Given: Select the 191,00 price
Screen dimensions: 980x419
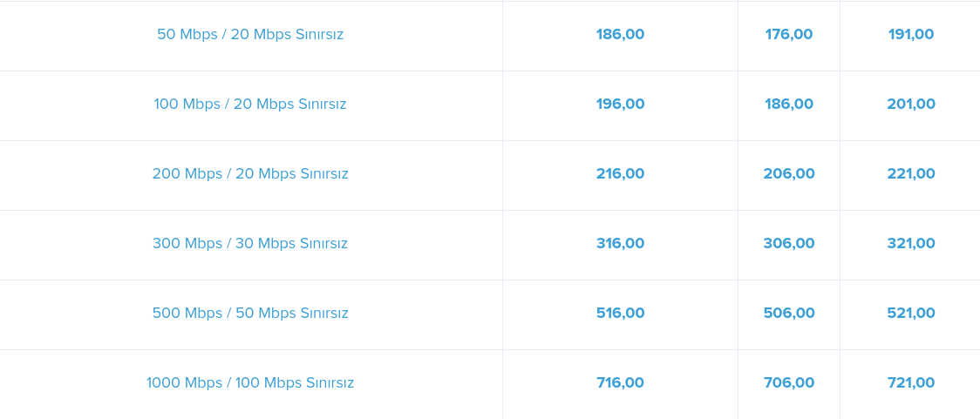Looking at the screenshot, I should pyautogui.click(x=911, y=35).
